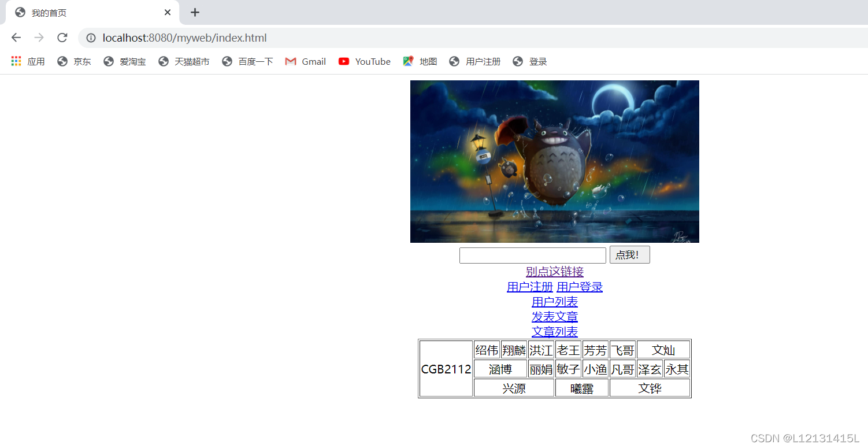This screenshot has width=868, height=448.
Task: Click the 文灿 table cell
Action: tap(663, 350)
